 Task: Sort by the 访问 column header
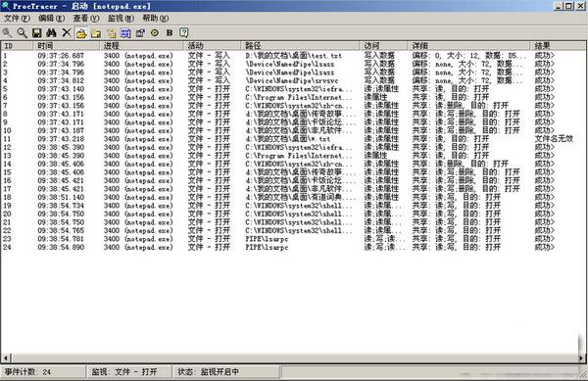[383, 46]
